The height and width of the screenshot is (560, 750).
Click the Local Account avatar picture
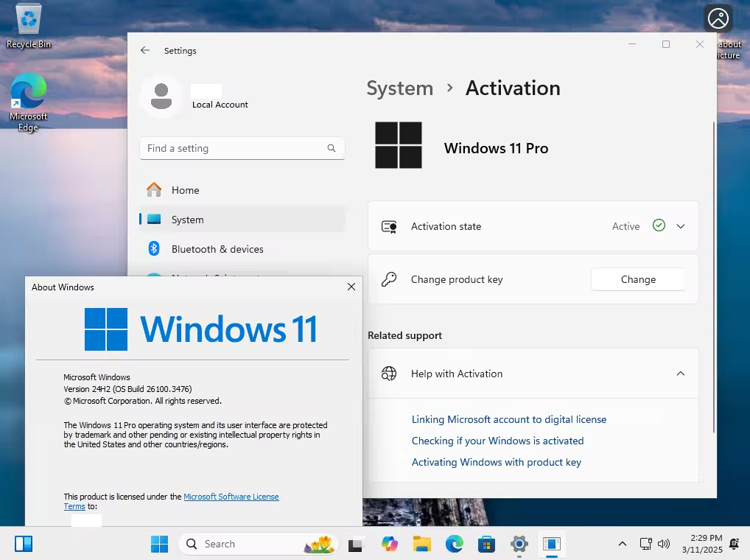tap(161, 96)
